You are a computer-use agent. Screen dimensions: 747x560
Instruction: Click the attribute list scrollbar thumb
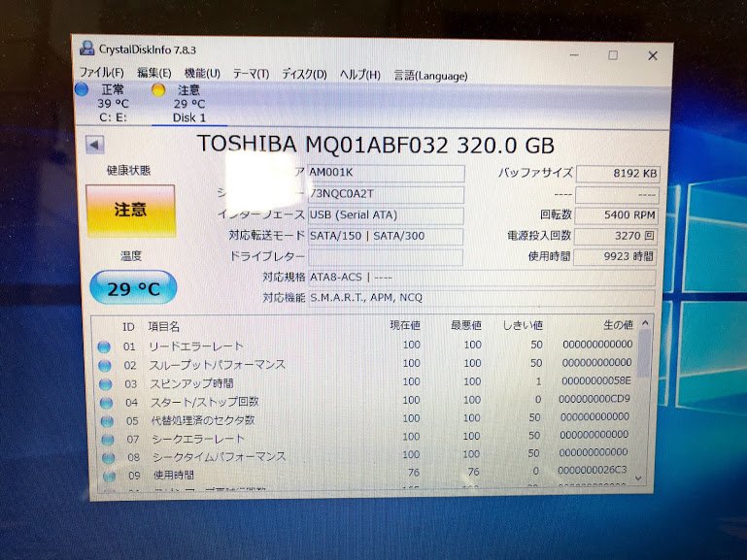click(x=644, y=353)
